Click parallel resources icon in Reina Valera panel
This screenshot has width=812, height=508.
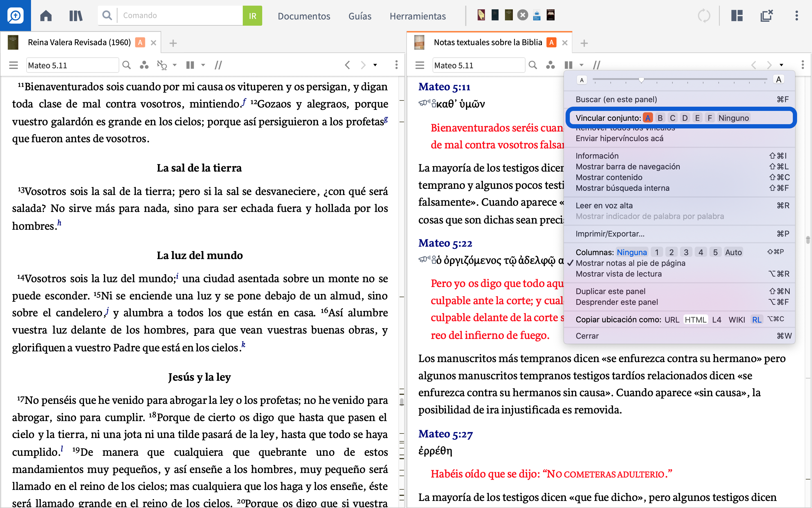click(190, 65)
